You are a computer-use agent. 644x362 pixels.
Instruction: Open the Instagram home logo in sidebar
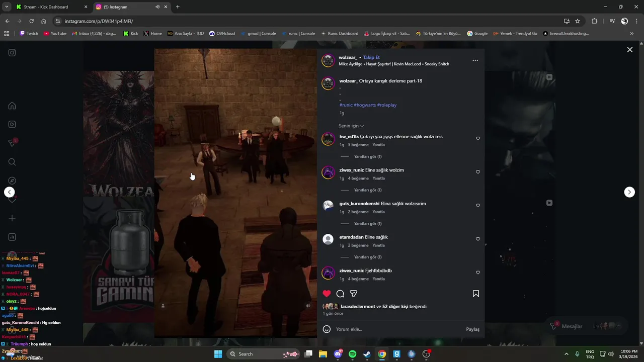(x=12, y=53)
